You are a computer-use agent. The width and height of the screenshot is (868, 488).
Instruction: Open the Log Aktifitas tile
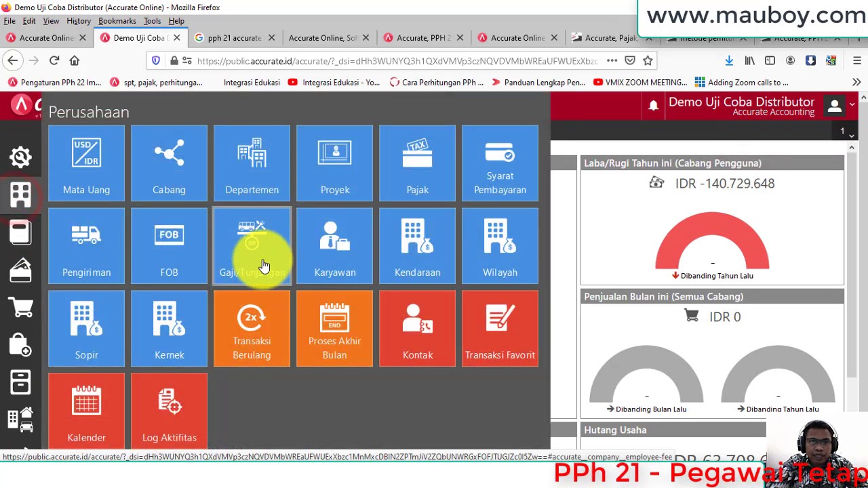coord(169,411)
